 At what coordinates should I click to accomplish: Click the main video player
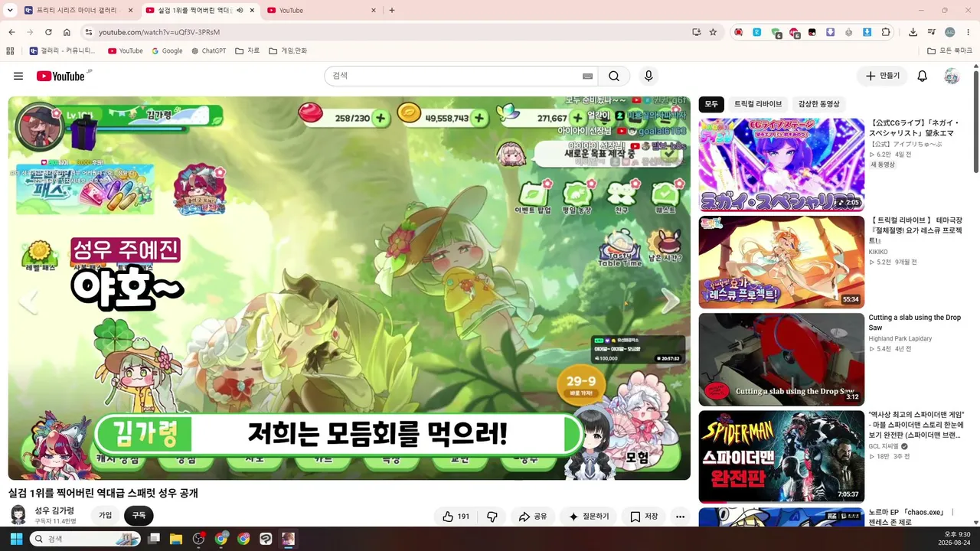click(349, 288)
